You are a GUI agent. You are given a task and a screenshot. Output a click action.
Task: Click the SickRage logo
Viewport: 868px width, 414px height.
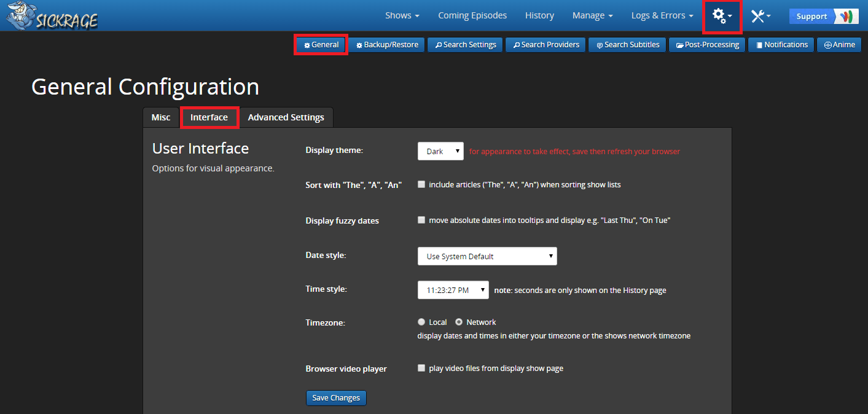[52, 16]
